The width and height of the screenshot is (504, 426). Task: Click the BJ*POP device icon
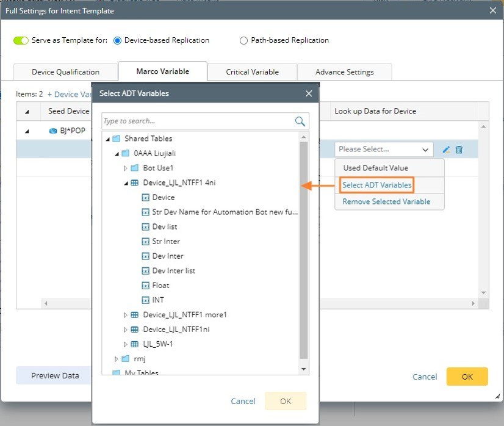click(x=53, y=131)
